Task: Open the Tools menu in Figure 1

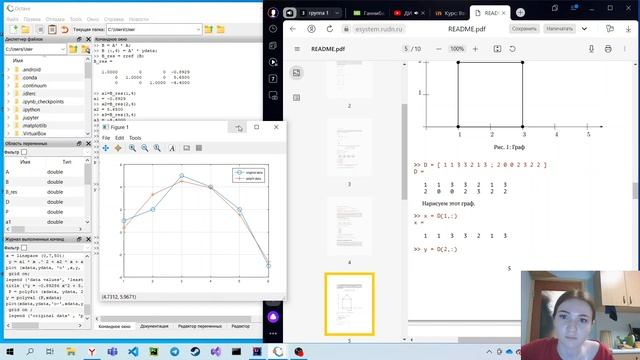Action: pos(135,138)
